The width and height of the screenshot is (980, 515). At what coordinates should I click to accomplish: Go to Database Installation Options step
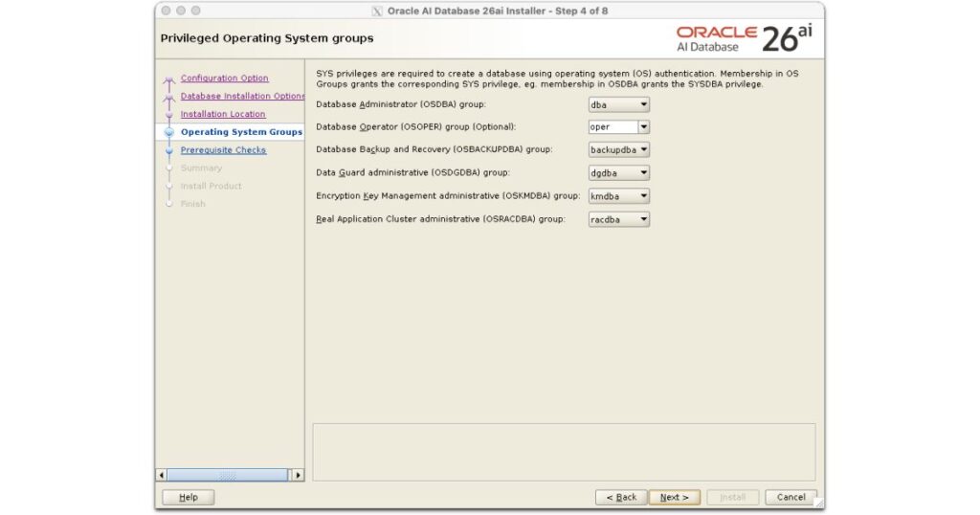tap(242, 97)
